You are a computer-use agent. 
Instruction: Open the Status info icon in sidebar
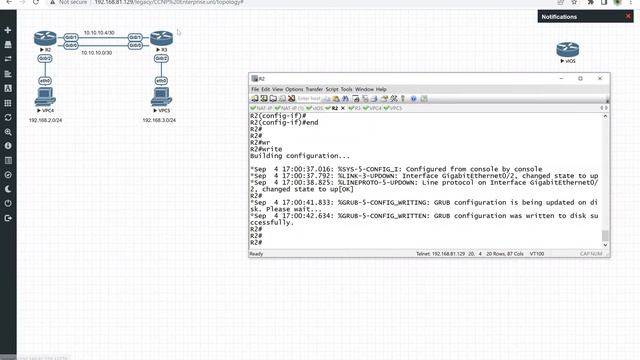[8, 146]
